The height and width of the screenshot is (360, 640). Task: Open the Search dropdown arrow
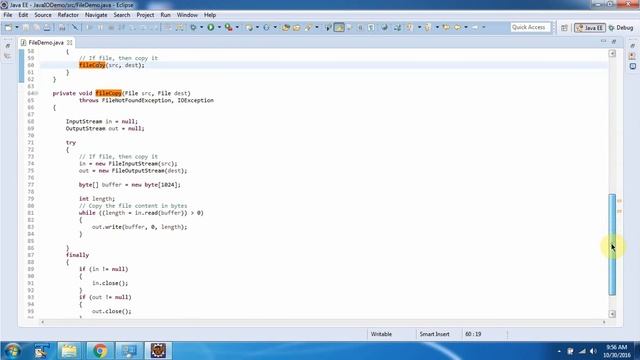pyautogui.click(x=317, y=27)
